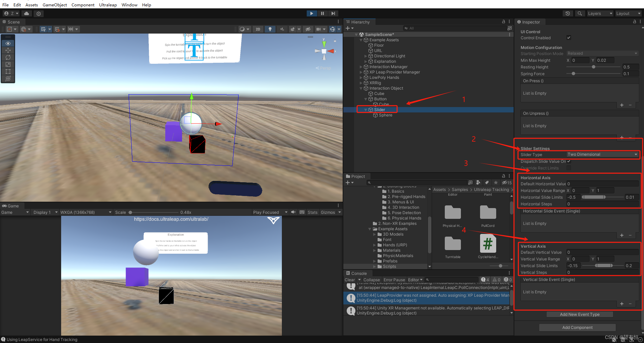This screenshot has width=644, height=343.
Task: Open the Undo History icon
Action: pos(568,13)
